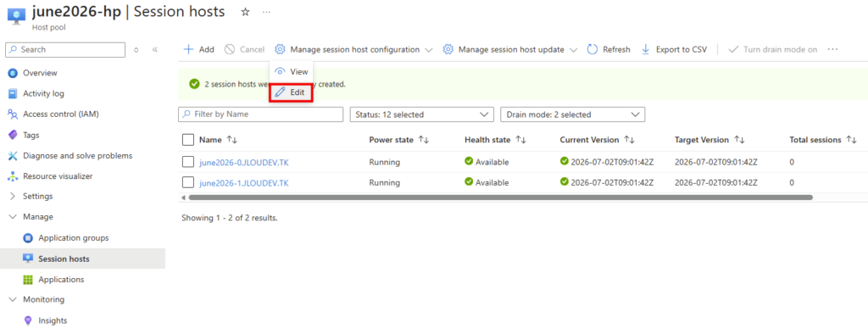
Task: Sort by Total sessions using its arrows
Action: tap(852, 140)
